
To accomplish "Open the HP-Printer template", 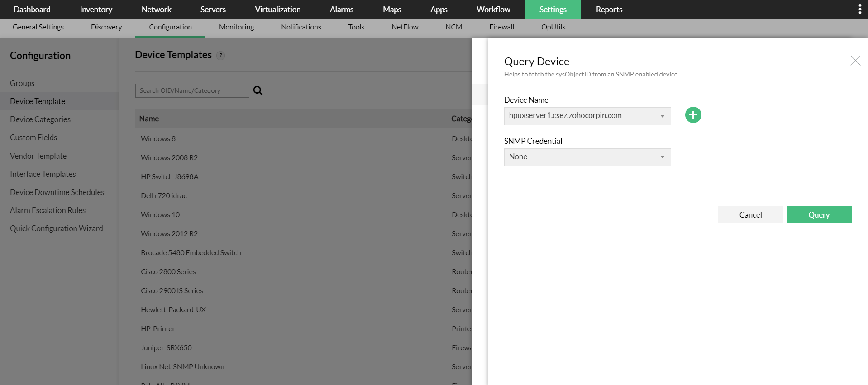I will point(158,329).
